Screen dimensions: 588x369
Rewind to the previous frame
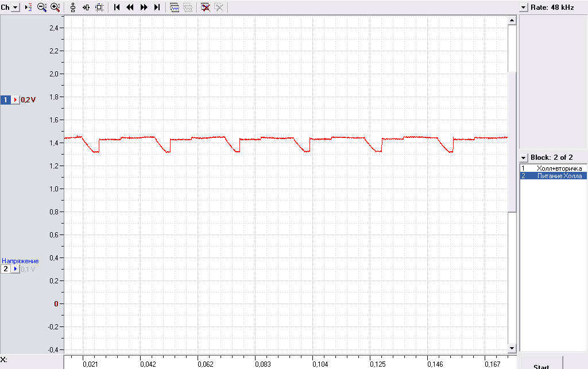click(x=130, y=7)
